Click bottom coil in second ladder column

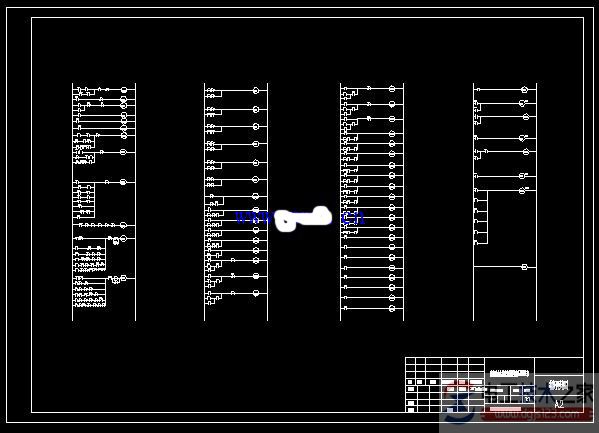[256, 293]
